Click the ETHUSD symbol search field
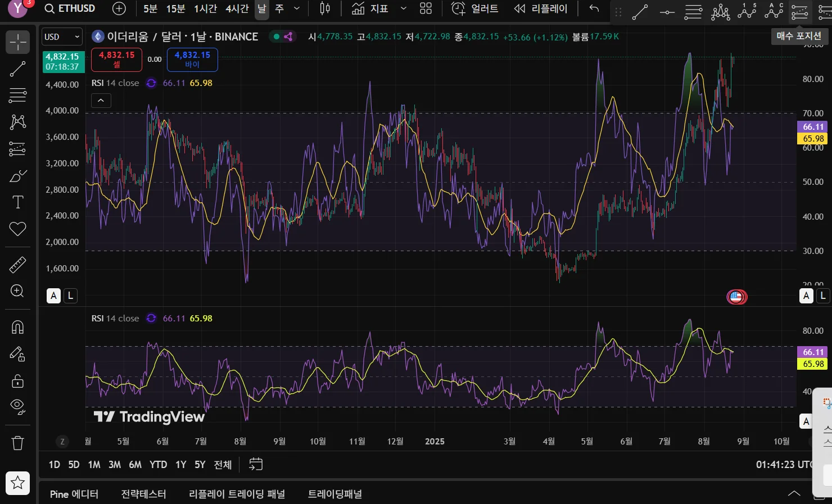The image size is (832, 504). [x=70, y=8]
